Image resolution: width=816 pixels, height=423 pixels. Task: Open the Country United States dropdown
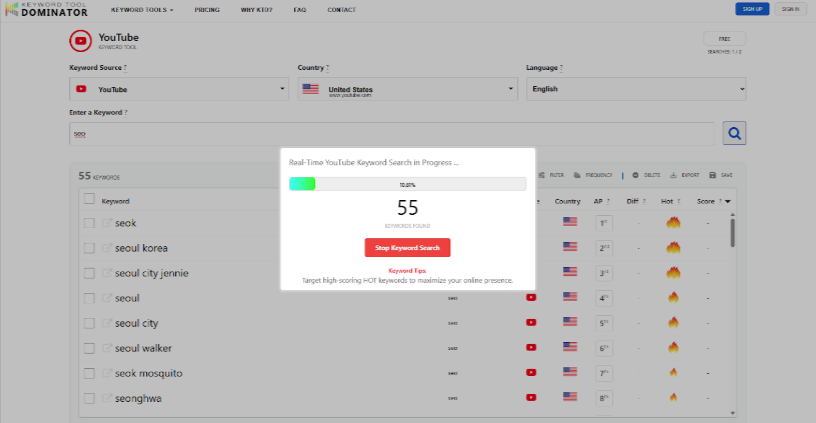coord(407,89)
